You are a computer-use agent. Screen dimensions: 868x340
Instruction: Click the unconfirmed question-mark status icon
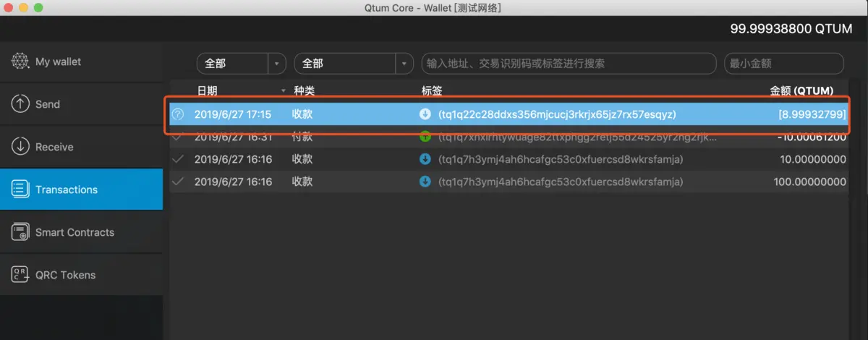[x=178, y=114]
